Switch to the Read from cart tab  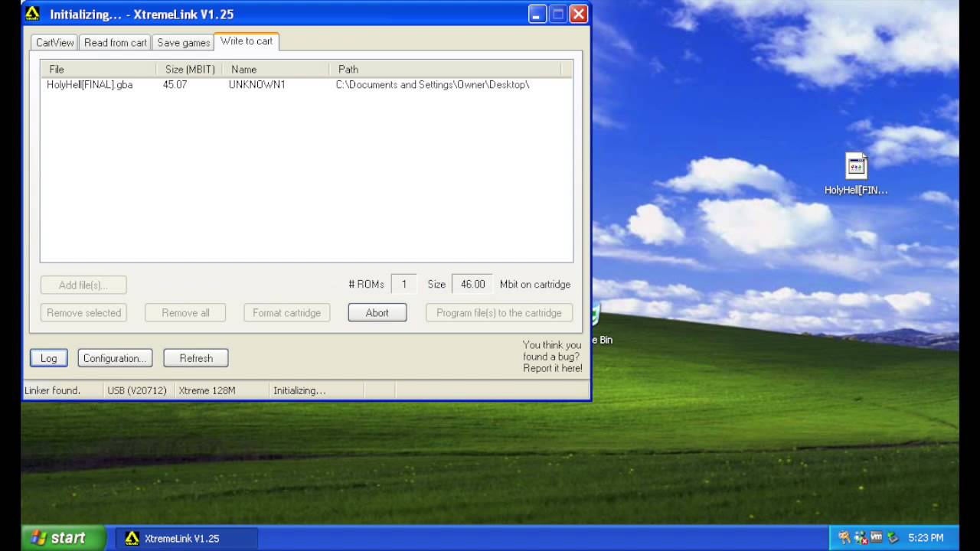click(x=115, y=43)
